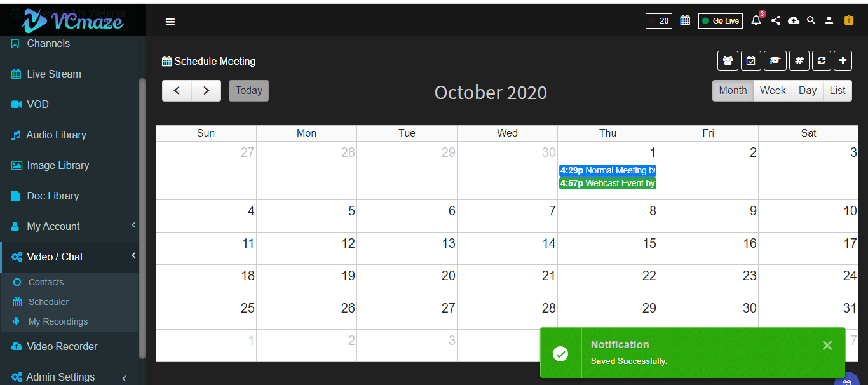Switch to Week calendar view
Image resolution: width=868 pixels, height=385 pixels.
pos(773,90)
